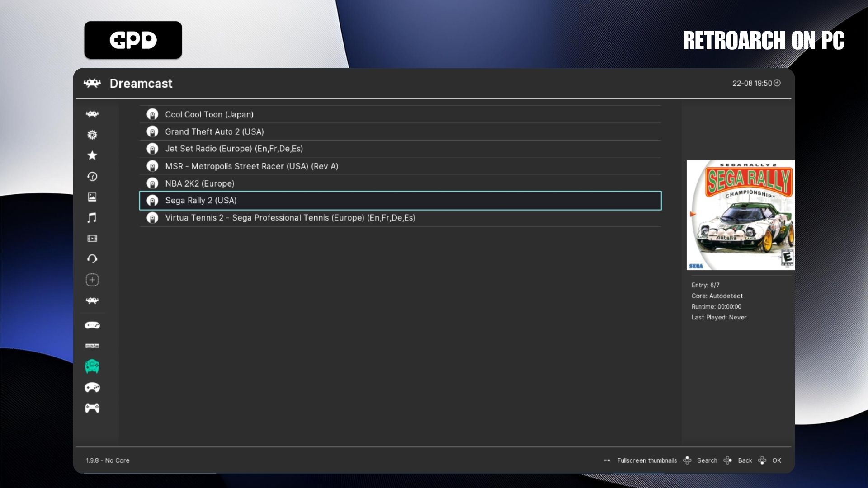Open the Import Content plus icon
The width and height of the screenshot is (868, 488).
[x=92, y=280]
